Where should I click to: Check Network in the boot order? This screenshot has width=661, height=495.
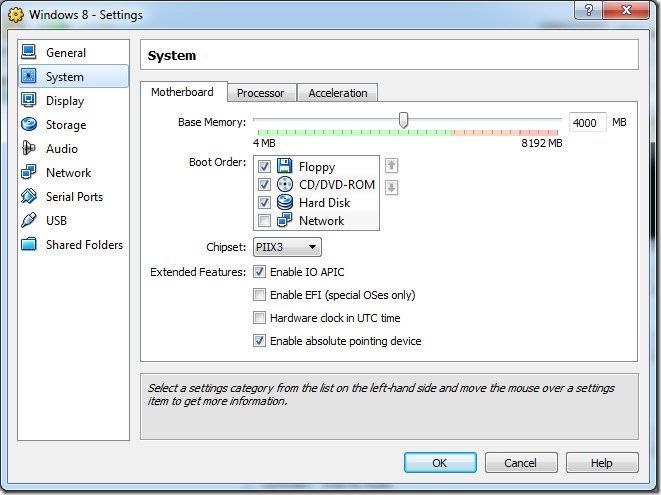pos(264,220)
